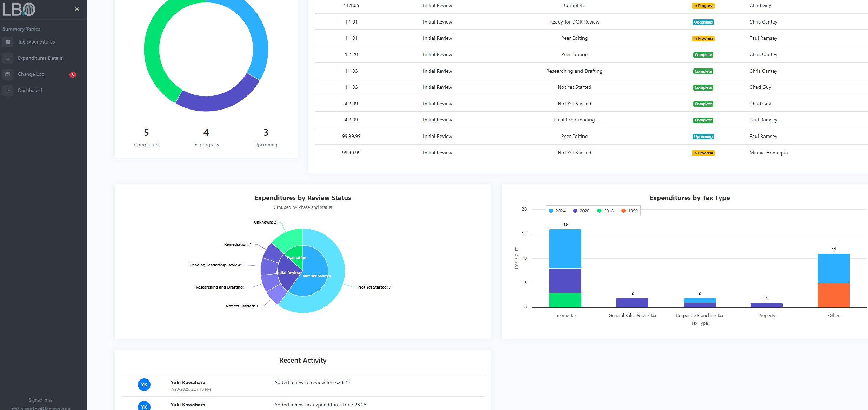Click the LBO logo
The image size is (868, 410).
click(x=19, y=9)
